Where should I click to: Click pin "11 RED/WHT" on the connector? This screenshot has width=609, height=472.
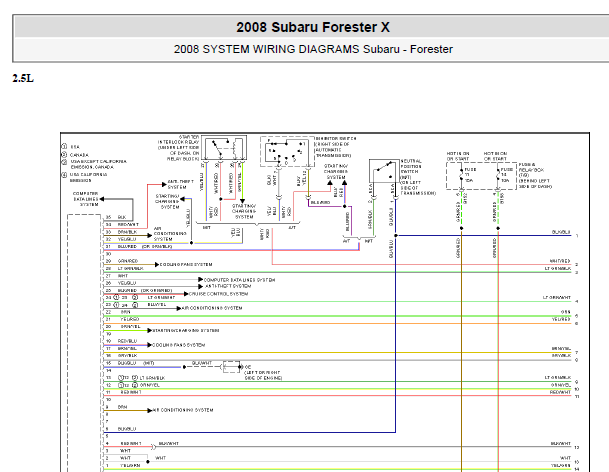coord(124,392)
